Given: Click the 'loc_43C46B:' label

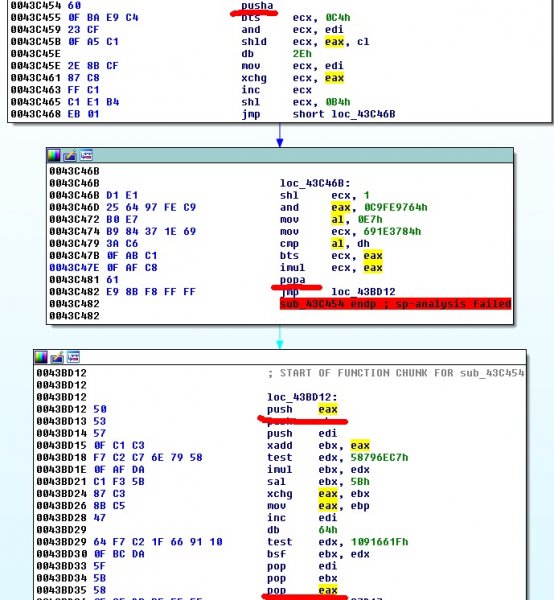Looking at the screenshot, I should (315, 183).
